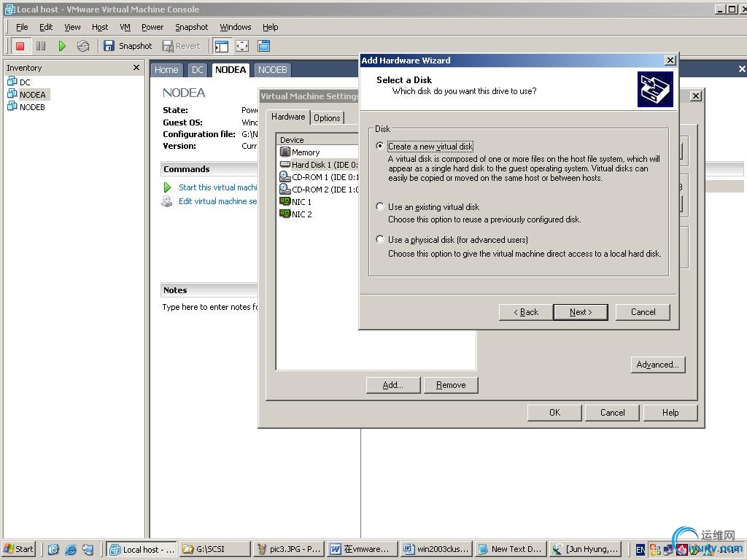Viewport: 747px width, 560px height.
Task: Click the red Power Off toolbar icon
Action: tap(20, 46)
